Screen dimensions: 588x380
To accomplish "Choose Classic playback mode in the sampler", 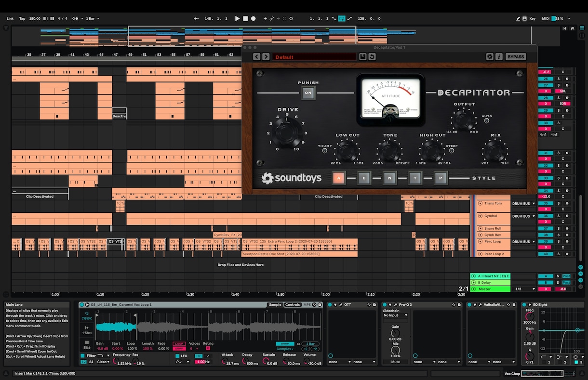I will [x=87, y=315].
